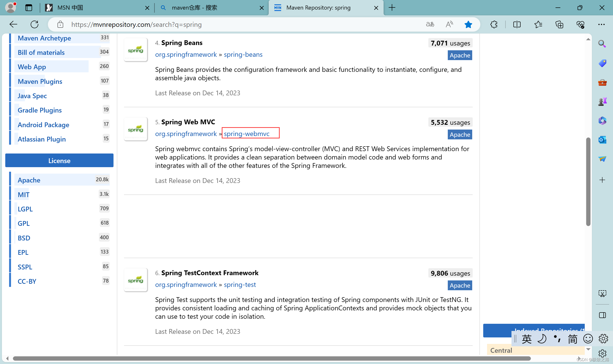Viewport: 613px width, 364px height.
Task: Open sidebar paper plane icon
Action: [602, 159]
